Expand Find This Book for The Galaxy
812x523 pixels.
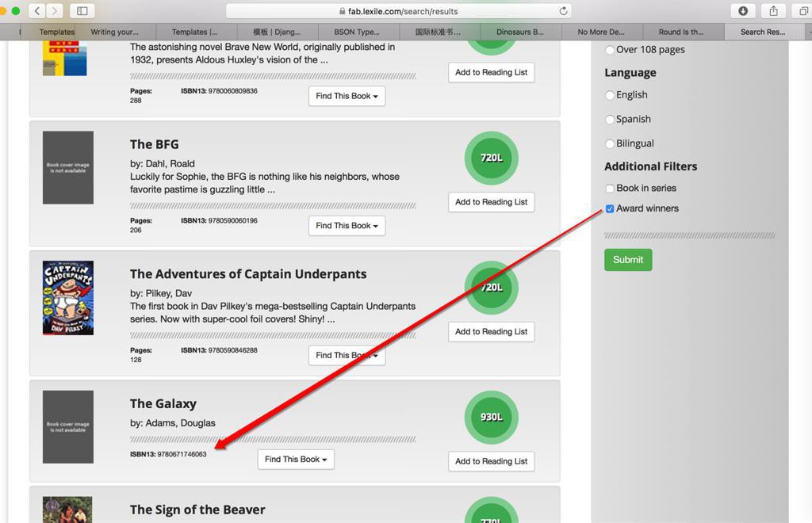pyautogui.click(x=296, y=460)
